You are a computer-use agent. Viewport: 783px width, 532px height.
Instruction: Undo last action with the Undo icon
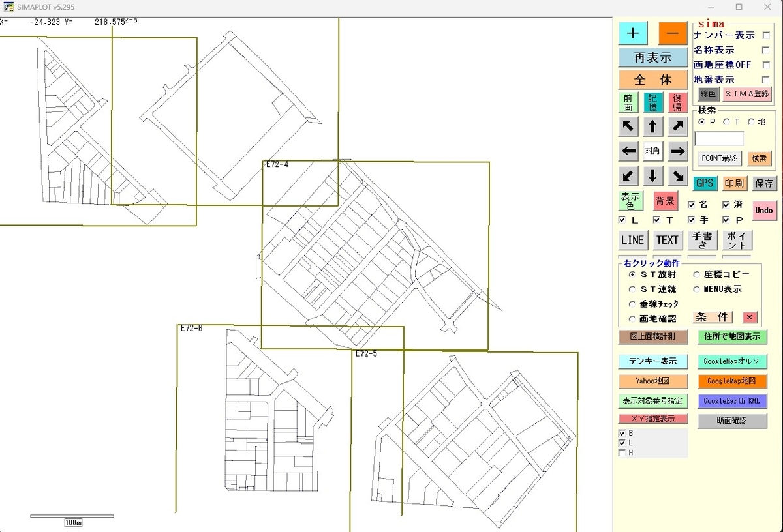coord(763,210)
